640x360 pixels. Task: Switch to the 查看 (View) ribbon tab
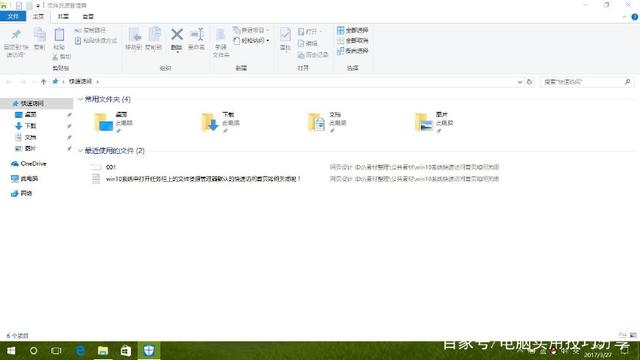[88, 16]
